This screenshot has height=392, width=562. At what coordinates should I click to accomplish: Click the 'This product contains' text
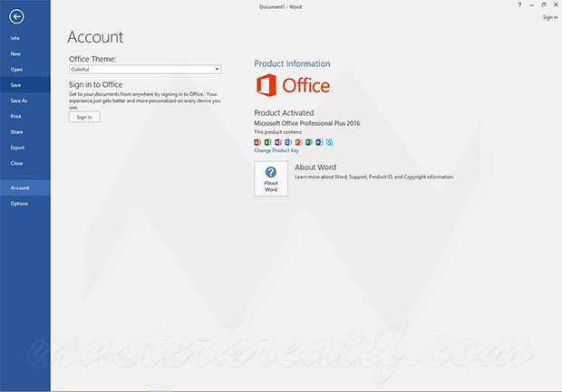click(x=277, y=132)
